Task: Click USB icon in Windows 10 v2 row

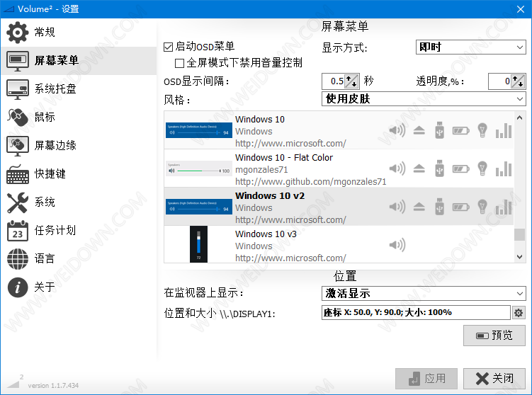Action: pos(439,207)
